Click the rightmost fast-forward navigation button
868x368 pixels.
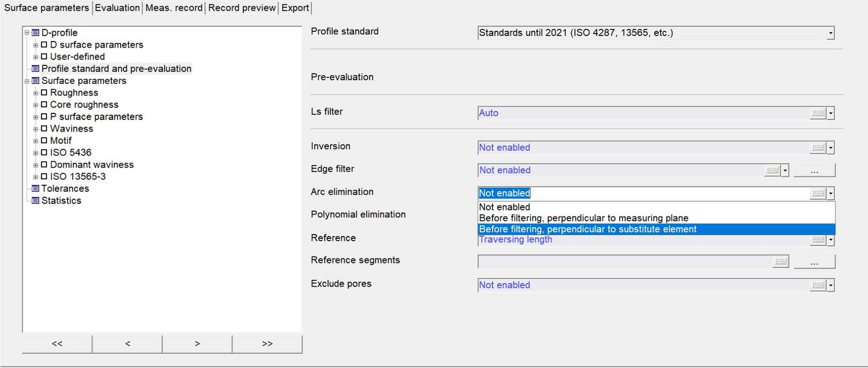tap(267, 343)
